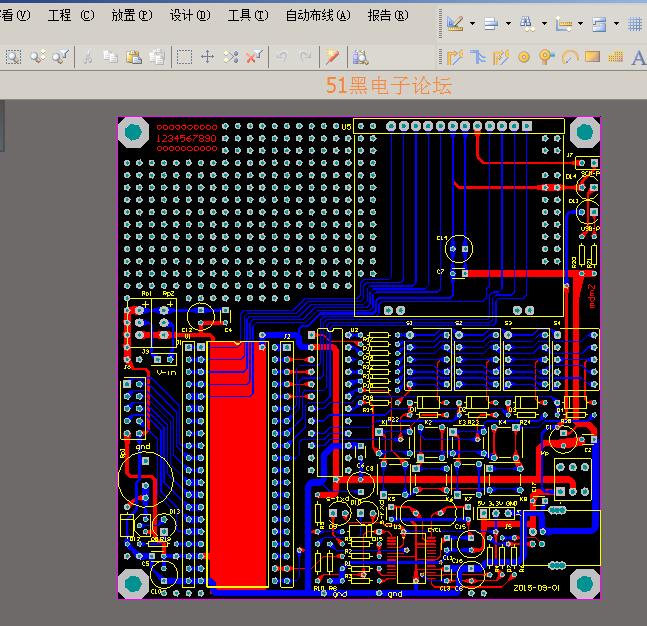The width and height of the screenshot is (647, 626).
Task: Expand the find selection tools dropdown arrow
Action: tap(544, 23)
